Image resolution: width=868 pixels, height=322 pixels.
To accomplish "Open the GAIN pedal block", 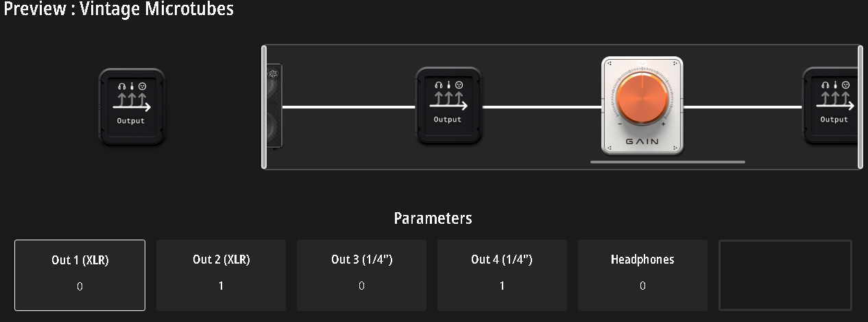I will click(642, 106).
